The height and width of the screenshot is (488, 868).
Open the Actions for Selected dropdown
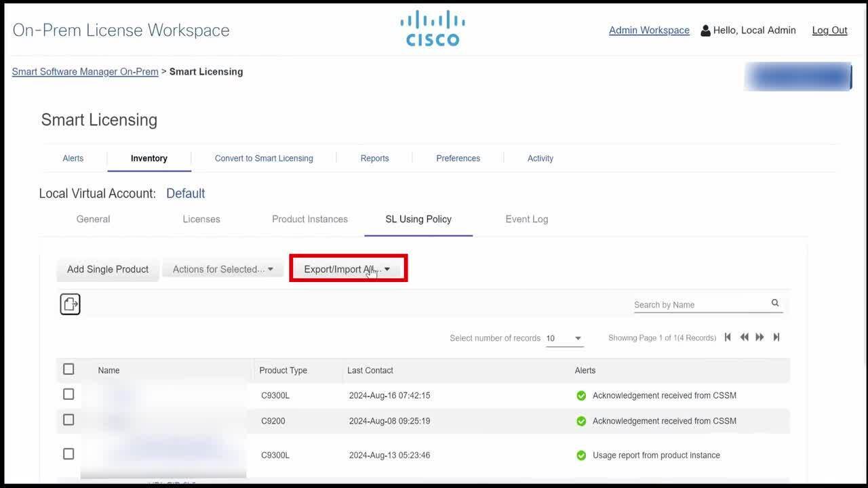pos(223,269)
